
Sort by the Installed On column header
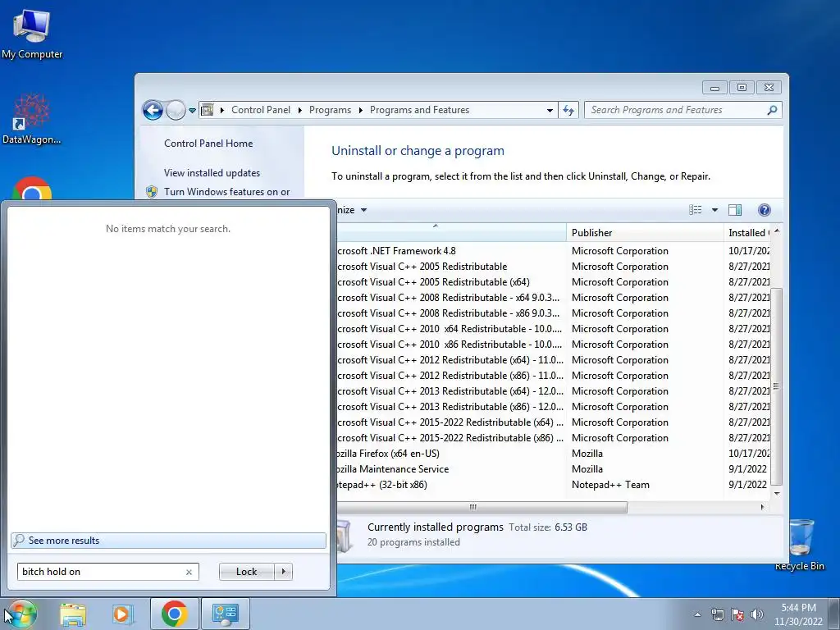click(747, 232)
